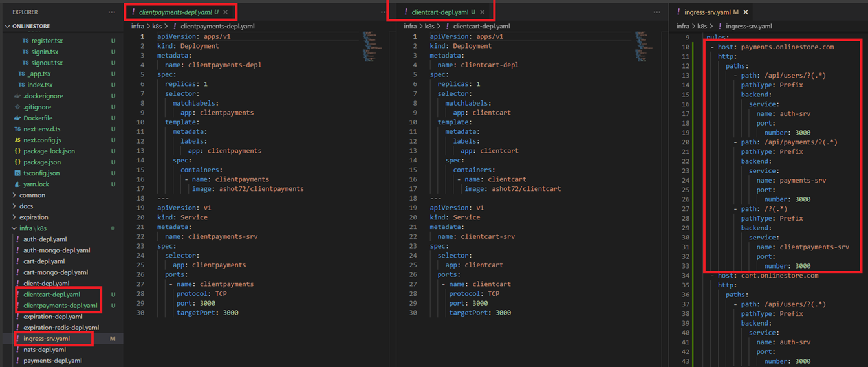Close the clientpayments-depl.yaml editor tab

click(x=226, y=12)
